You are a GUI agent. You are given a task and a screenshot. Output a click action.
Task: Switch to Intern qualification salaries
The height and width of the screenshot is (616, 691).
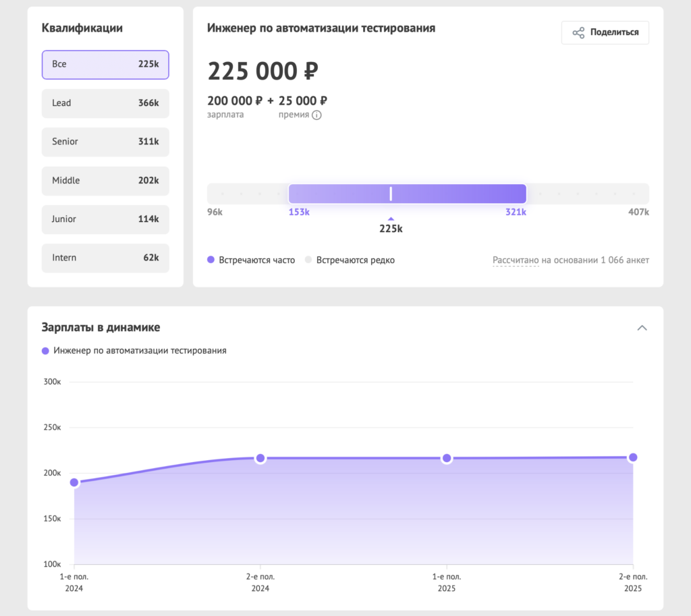pyautogui.click(x=105, y=258)
